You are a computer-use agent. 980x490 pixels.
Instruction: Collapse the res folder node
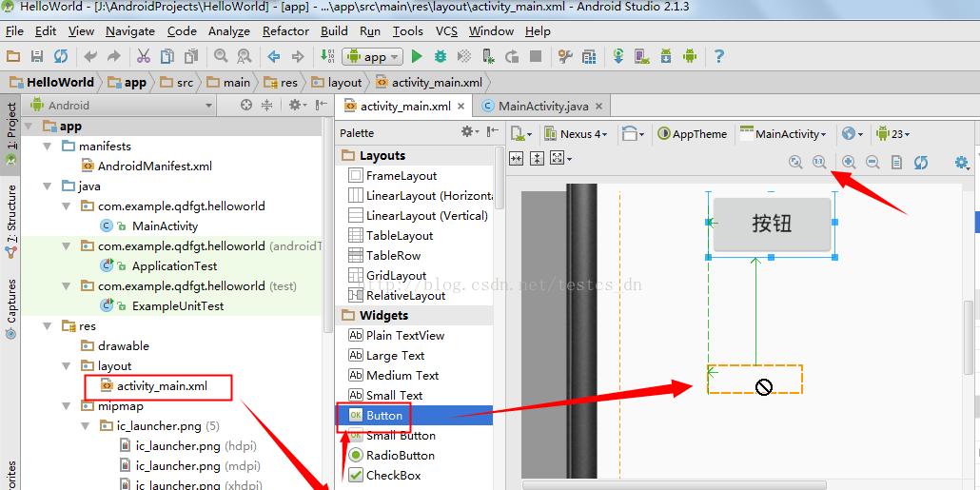click(x=48, y=326)
